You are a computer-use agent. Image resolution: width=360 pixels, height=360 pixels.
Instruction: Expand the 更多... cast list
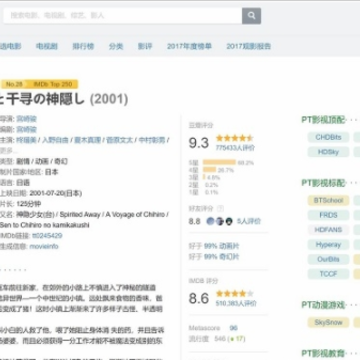pos(9,151)
